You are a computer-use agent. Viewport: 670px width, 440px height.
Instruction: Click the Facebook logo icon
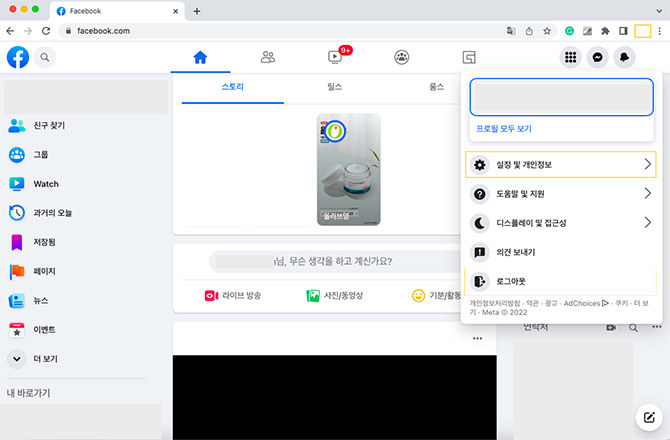18,57
